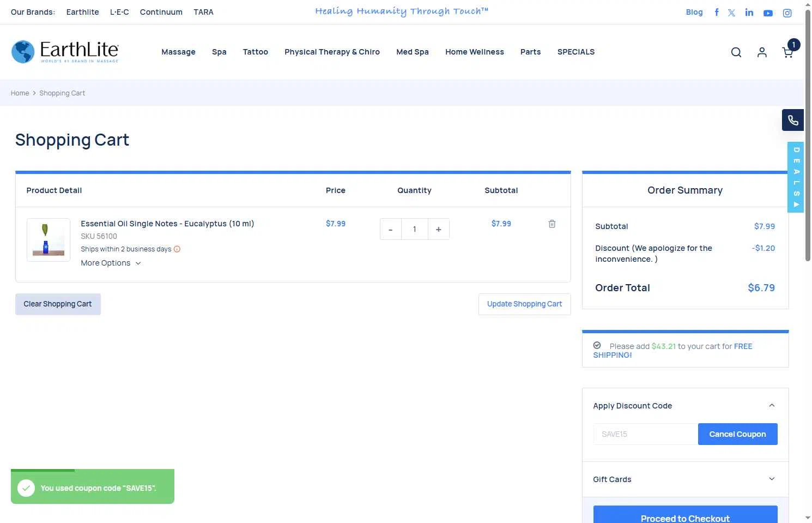Expand the Gift Cards section
The width and height of the screenshot is (812, 523).
click(686, 479)
